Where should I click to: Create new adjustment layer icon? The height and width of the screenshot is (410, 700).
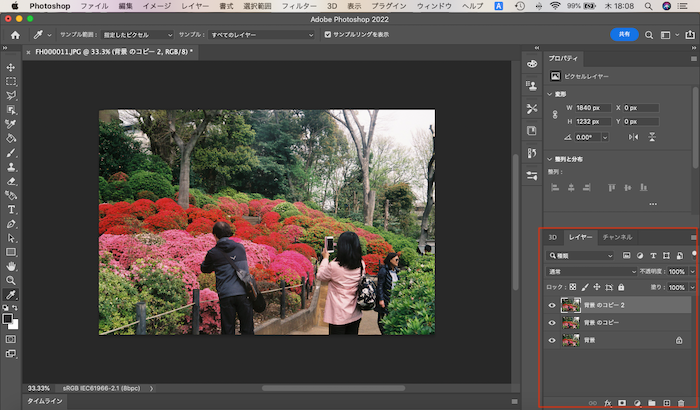(637, 403)
